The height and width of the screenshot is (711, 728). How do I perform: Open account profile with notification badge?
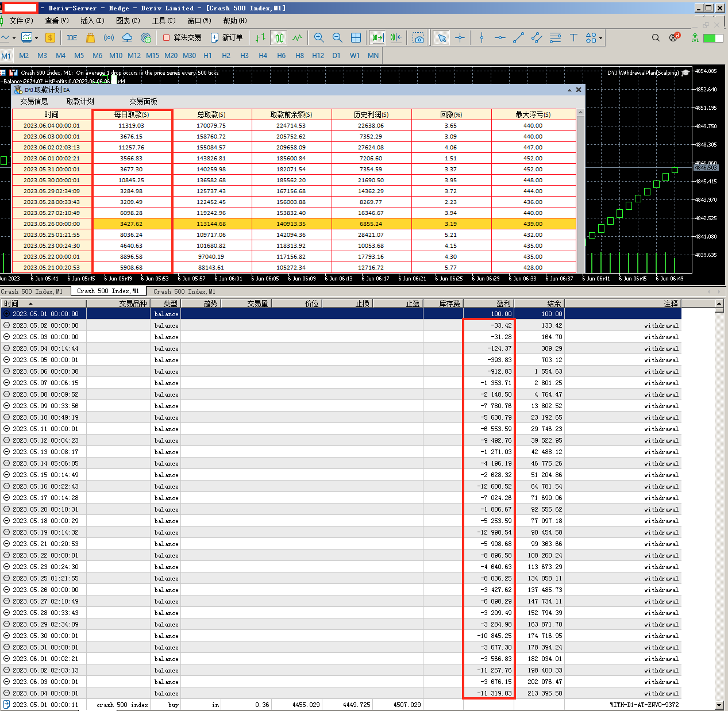[674, 38]
